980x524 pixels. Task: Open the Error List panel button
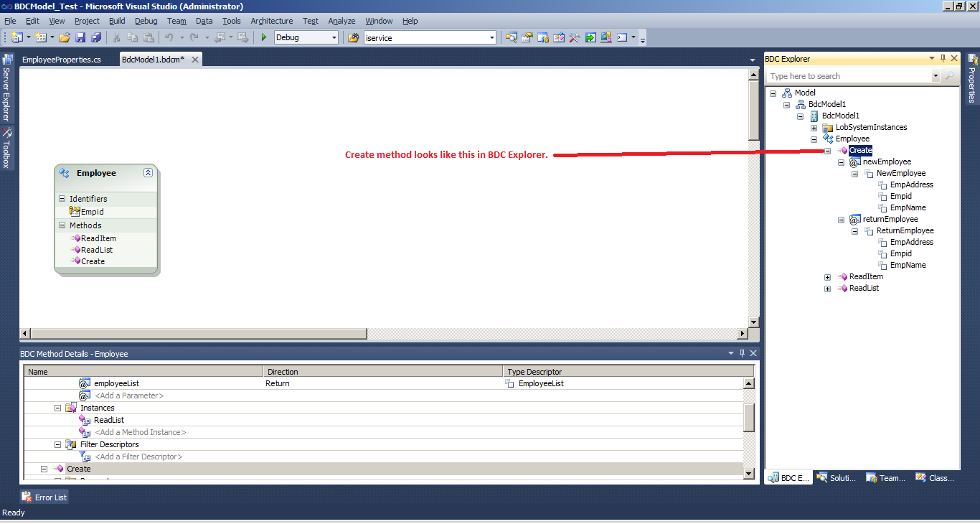point(44,497)
